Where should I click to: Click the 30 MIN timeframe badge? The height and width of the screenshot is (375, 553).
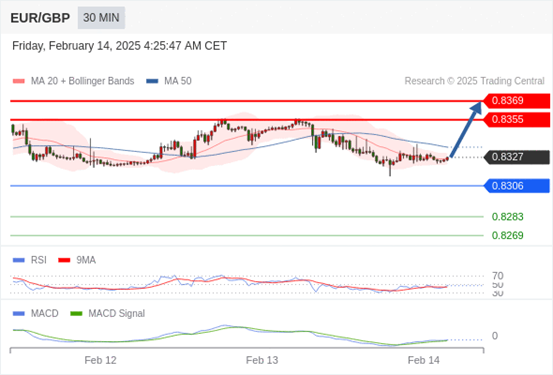click(x=101, y=18)
